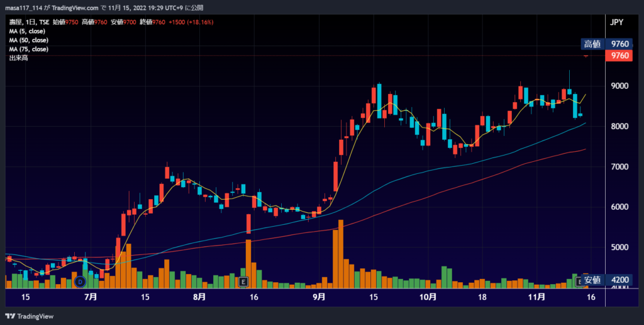
Task: Select the MA (50, close) indicator legend
Action: pyautogui.click(x=29, y=40)
